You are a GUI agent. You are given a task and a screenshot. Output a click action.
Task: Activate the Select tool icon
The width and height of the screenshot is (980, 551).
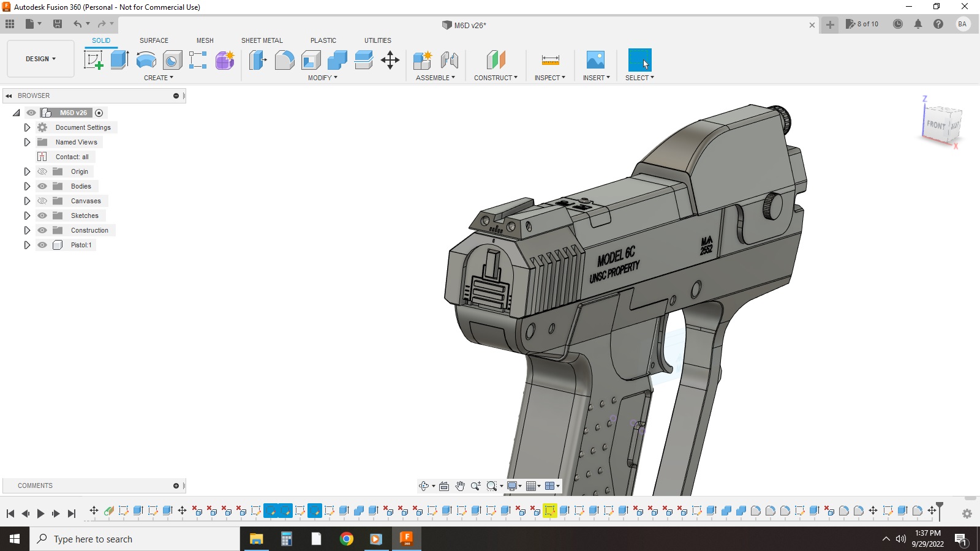point(639,60)
